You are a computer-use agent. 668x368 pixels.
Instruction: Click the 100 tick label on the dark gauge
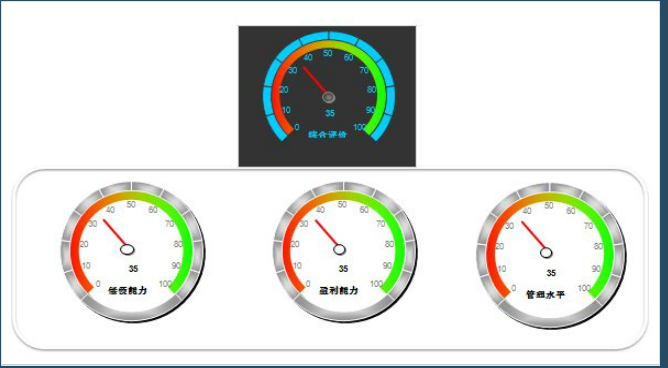coord(360,127)
